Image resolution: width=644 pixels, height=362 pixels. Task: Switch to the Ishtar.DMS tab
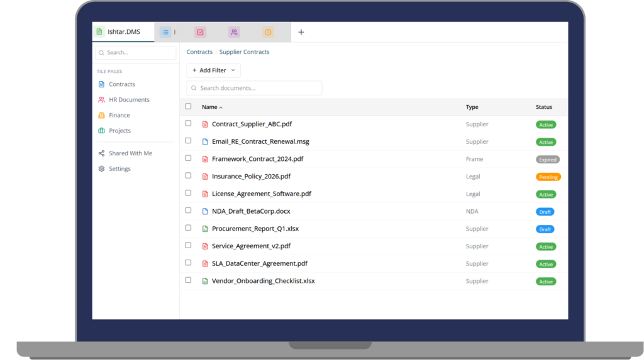[x=123, y=32]
